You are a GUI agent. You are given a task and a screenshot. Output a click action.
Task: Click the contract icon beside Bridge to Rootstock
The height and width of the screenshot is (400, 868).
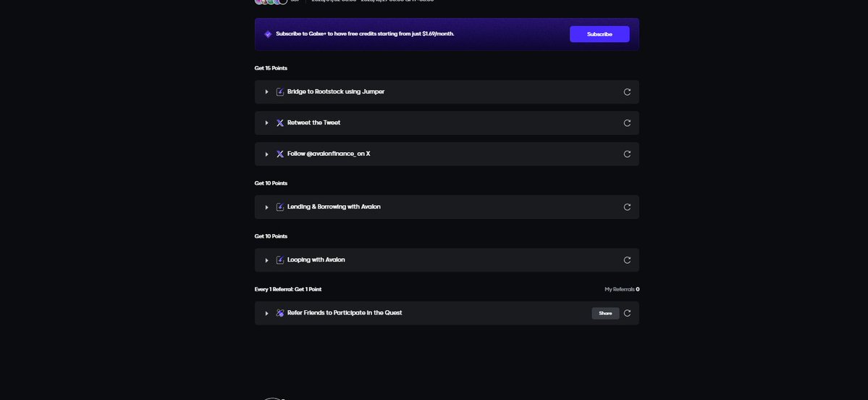pos(280,92)
